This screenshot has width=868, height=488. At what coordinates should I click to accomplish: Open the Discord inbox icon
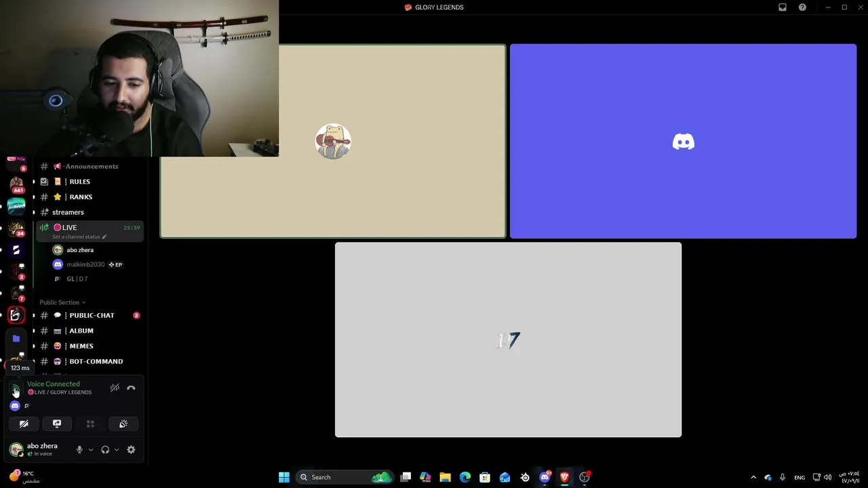click(783, 7)
